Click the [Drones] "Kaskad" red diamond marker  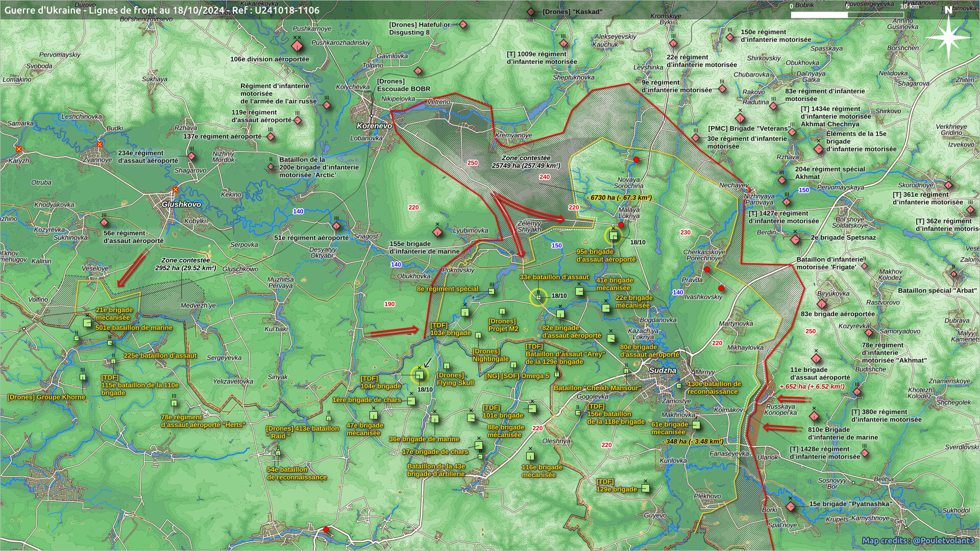pos(531,11)
